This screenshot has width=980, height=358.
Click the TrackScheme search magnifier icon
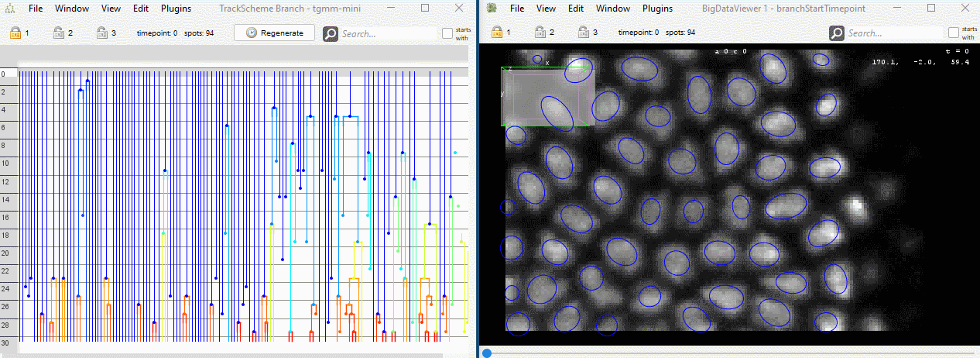[x=331, y=33]
